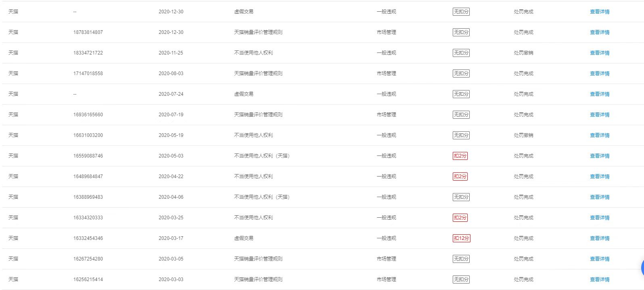The width and height of the screenshot is (644, 290).
Task: Open 查看详情 for the 扣12分 violation
Action: point(600,238)
